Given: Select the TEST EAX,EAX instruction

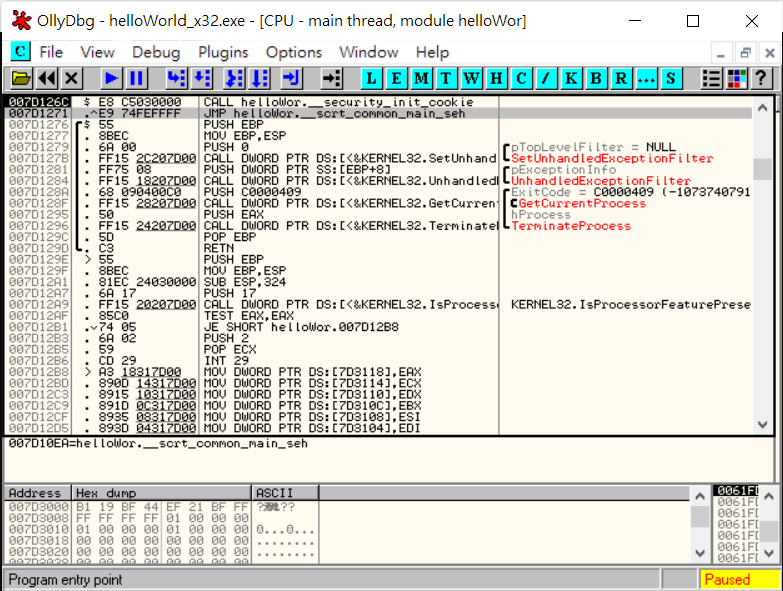Looking at the screenshot, I should pos(249,316).
